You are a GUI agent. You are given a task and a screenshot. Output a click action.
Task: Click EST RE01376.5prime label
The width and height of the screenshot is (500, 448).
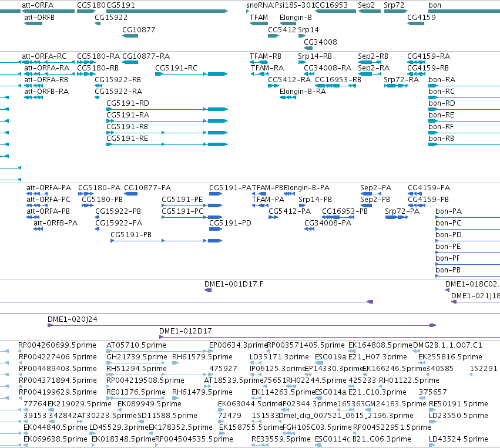(136, 392)
